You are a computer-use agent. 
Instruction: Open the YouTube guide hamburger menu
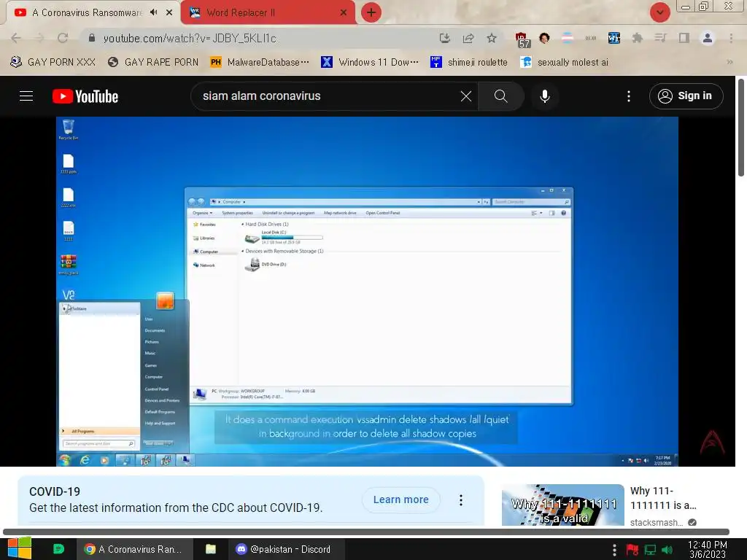[x=26, y=96]
